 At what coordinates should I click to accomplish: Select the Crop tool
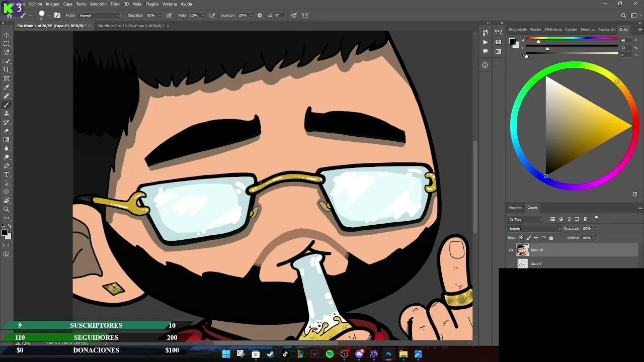coord(7,70)
